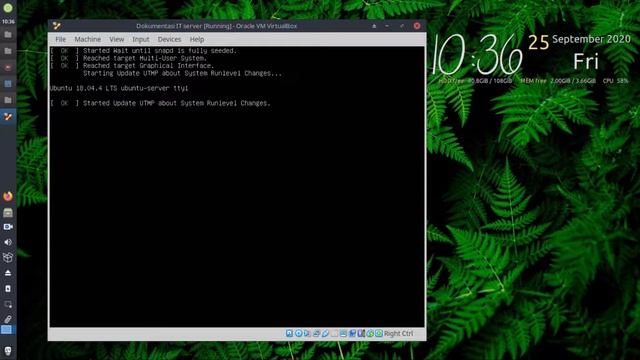Click the 'September 2020' desktop date text
Image resolution: width=640 pixels, height=360 pixels.
pos(591,39)
